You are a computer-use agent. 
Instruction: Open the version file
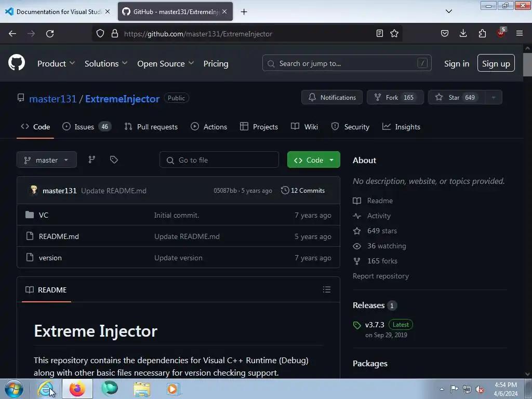point(50,258)
